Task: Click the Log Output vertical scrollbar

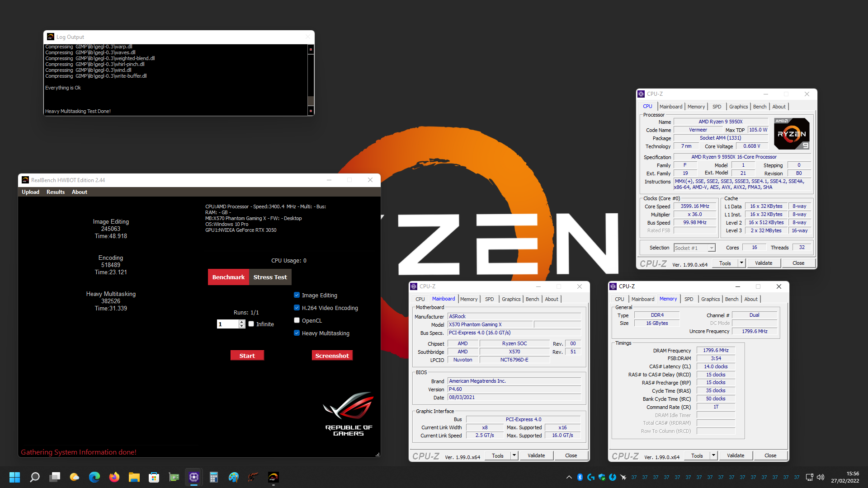Action: (x=311, y=80)
